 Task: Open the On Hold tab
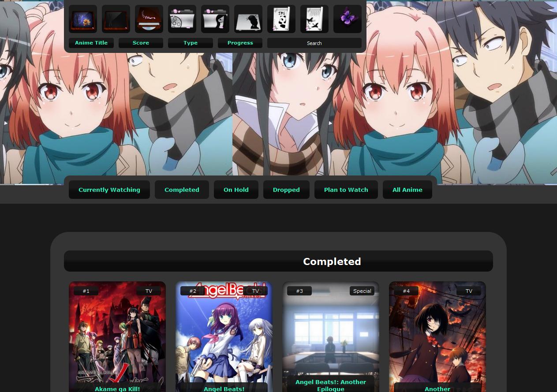[x=236, y=190]
